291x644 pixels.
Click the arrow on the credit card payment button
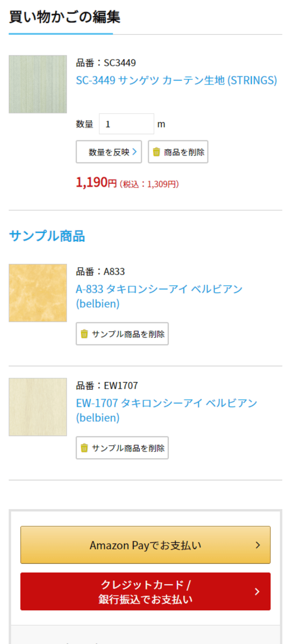point(256,591)
